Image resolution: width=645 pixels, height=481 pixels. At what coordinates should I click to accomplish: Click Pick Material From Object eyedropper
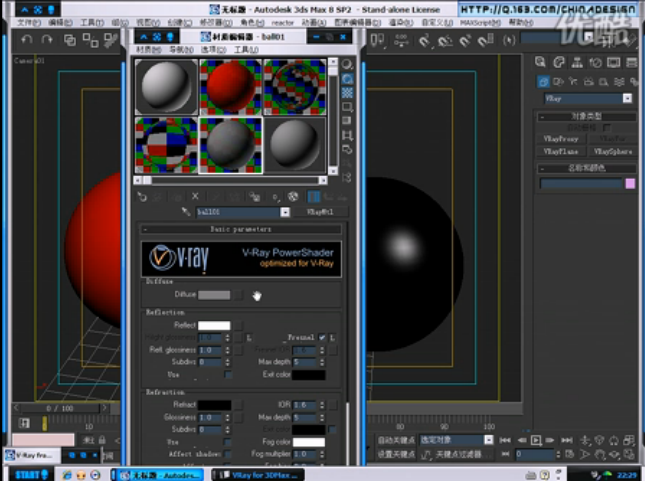click(186, 211)
